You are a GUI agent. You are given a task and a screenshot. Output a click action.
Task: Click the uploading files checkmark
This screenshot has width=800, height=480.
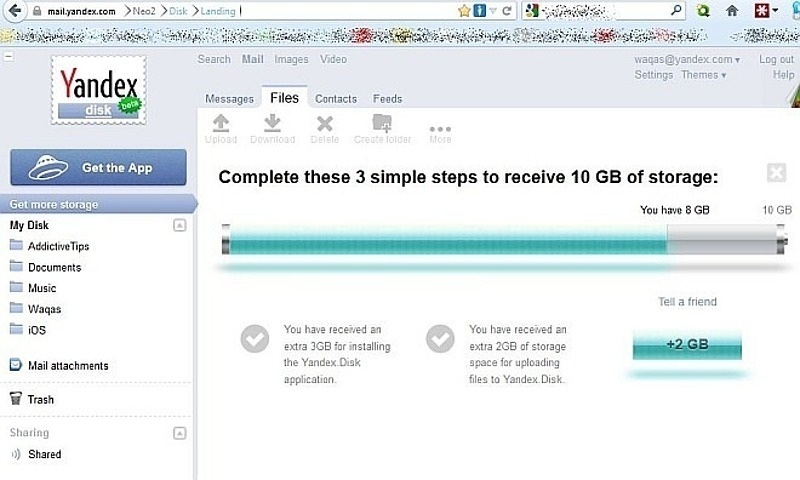[x=440, y=339]
